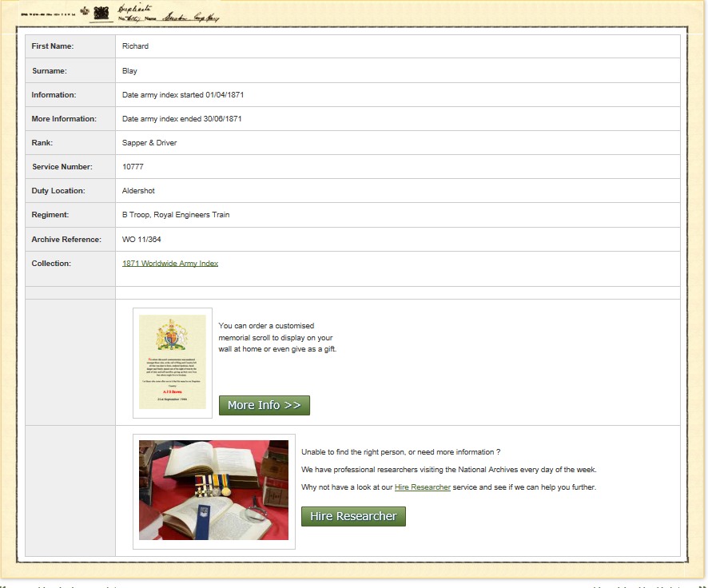Click the memorial scroll certificate thumbnail
The width and height of the screenshot is (708, 588).
pos(173,362)
